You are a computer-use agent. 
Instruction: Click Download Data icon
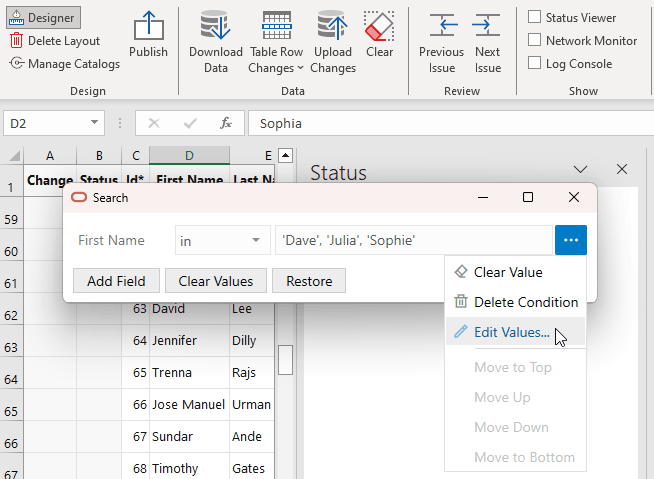click(x=215, y=26)
